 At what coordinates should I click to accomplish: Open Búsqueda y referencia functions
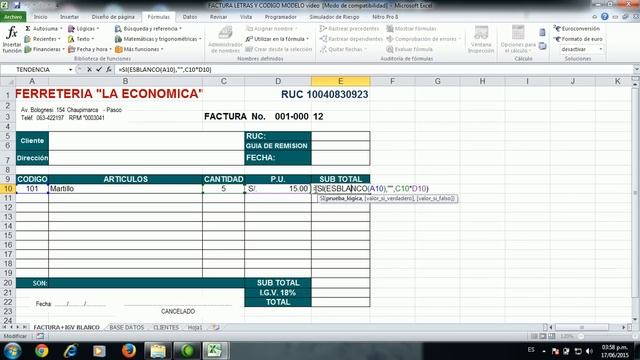[x=148, y=29]
